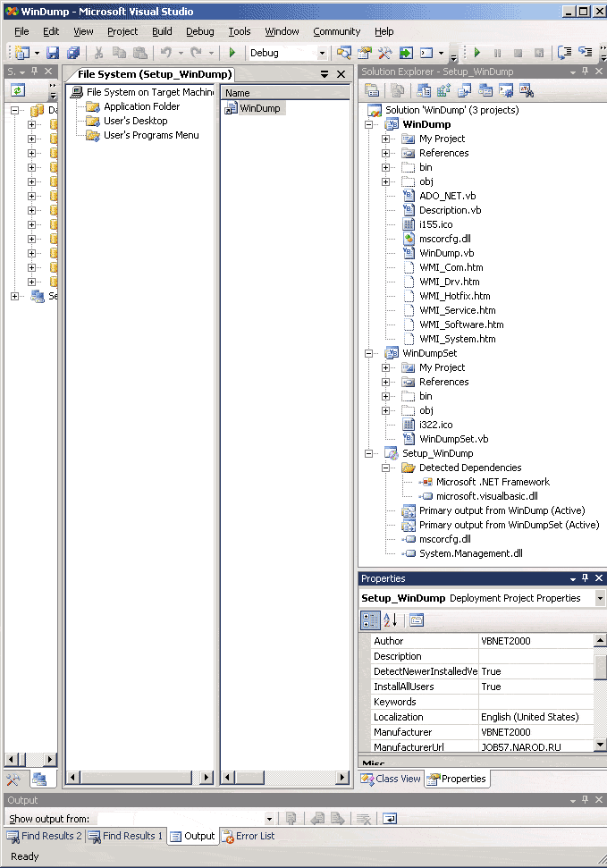Image resolution: width=607 pixels, height=868 pixels.
Task: Click the Properties icon in Solution Explorer toolbar
Action: pos(372,90)
